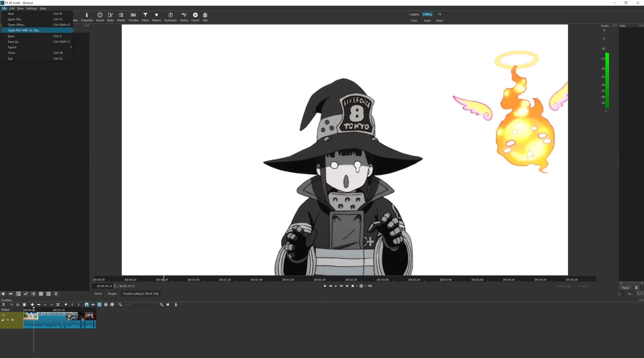Click the player volume speaker icon
The image size is (644, 358).
370,286
